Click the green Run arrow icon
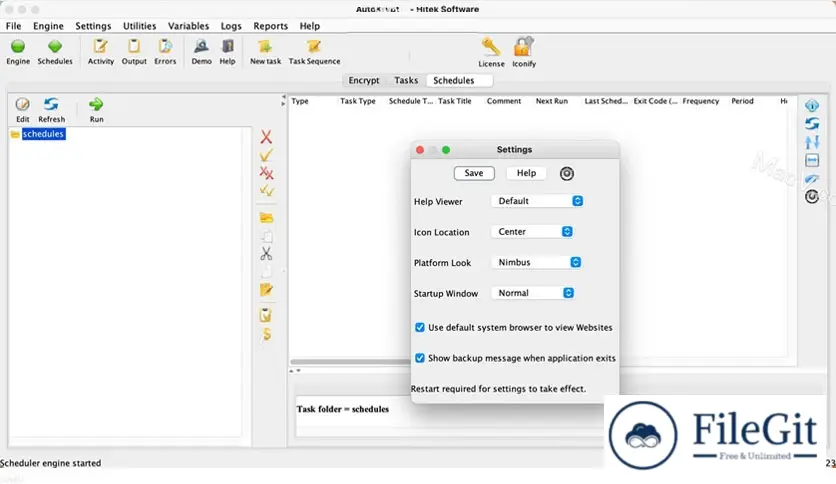This screenshot has width=836, height=484. (x=96, y=104)
